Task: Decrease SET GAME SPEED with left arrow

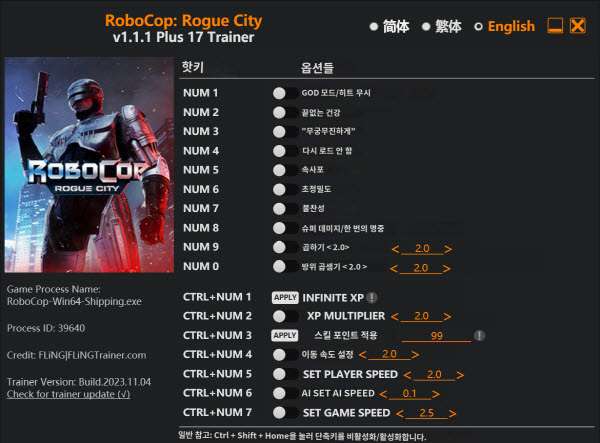Action: tap(400, 414)
